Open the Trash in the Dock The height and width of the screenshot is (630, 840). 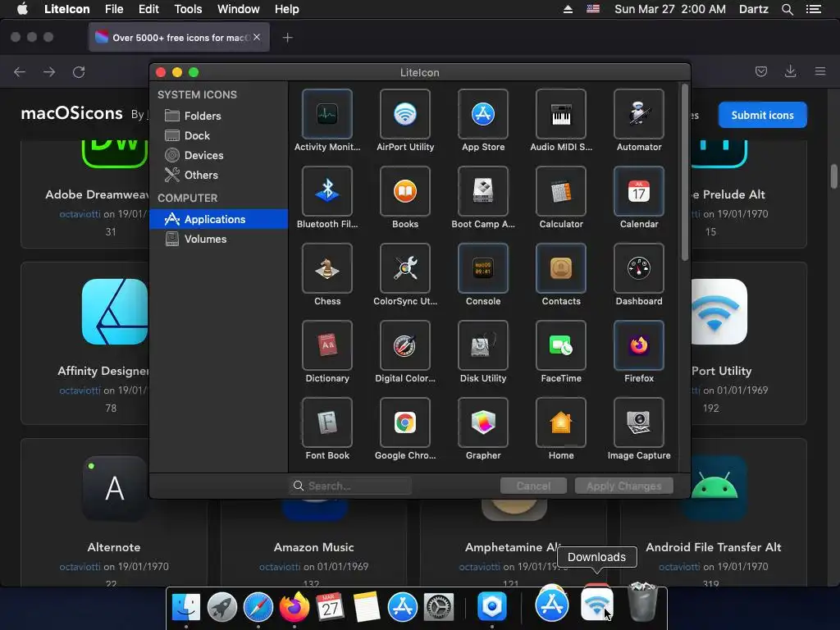(641, 603)
